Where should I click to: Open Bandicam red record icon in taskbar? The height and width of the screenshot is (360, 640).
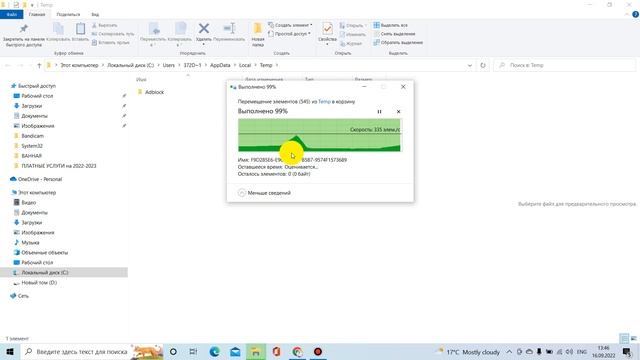point(318,351)
